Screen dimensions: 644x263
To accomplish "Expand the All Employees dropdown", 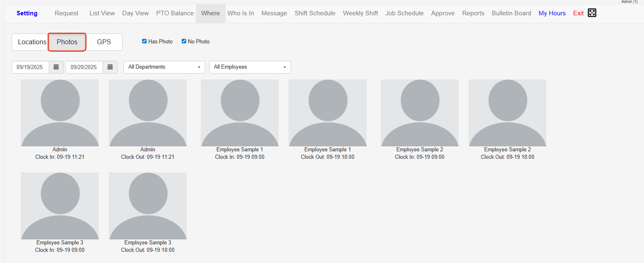I will coord(250,67).
